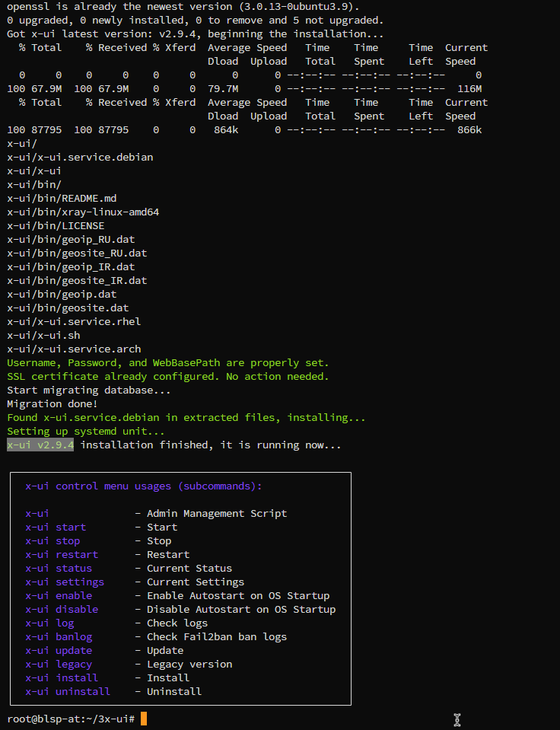Click the x-ui/bin/xray-linux-amd64 file line
Viewport: 560px width, 730px height.
(83, 212)
